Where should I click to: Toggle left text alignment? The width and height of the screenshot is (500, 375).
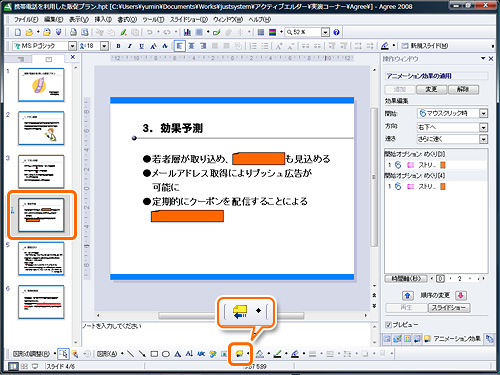click(179, 46)
